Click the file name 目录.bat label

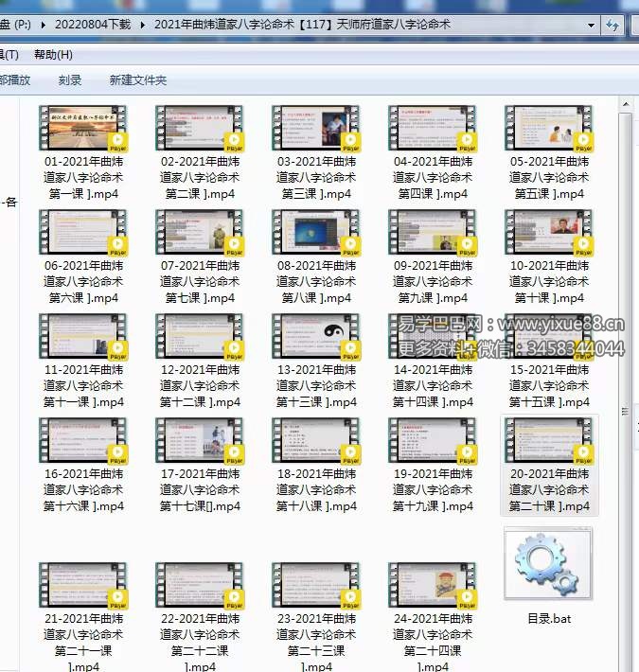[x=549, y=619]
